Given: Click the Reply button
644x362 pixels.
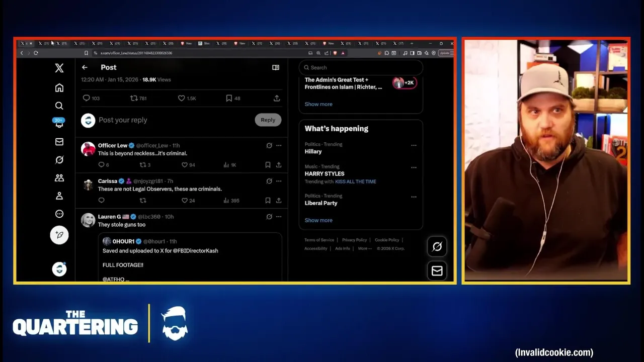Looking at the screenshot, I should [268, 120].
